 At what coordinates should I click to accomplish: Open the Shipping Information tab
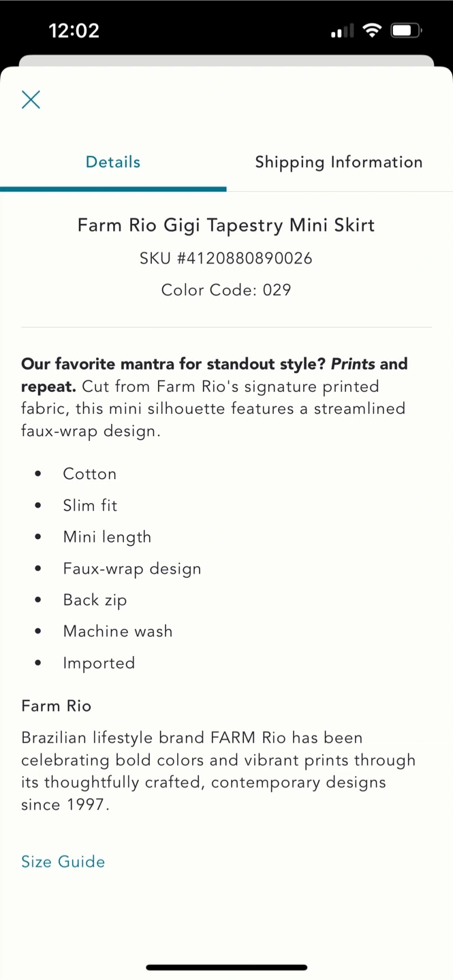pos(339,162)
